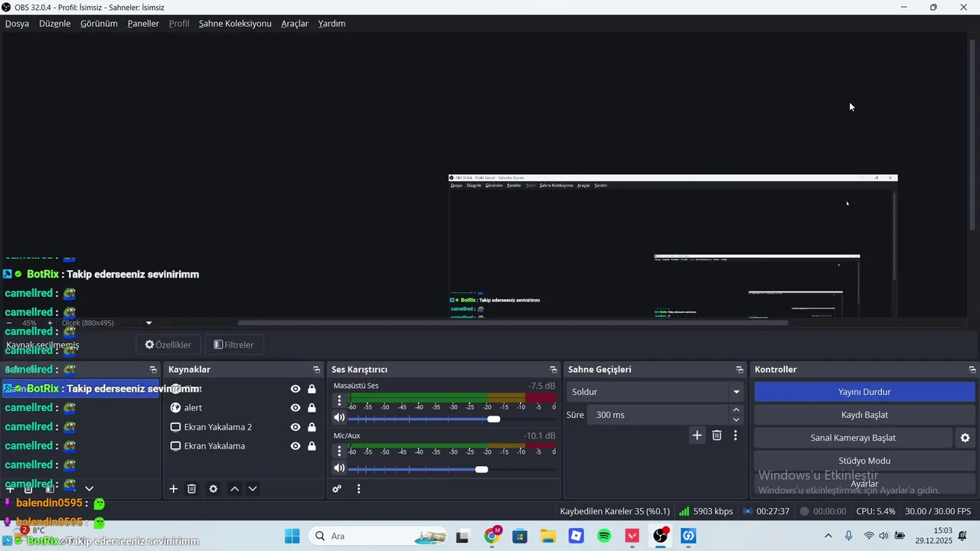Viewport: 980px width, 551px height.
Task: Move the selected source up
Action: (x=235, y=489)
